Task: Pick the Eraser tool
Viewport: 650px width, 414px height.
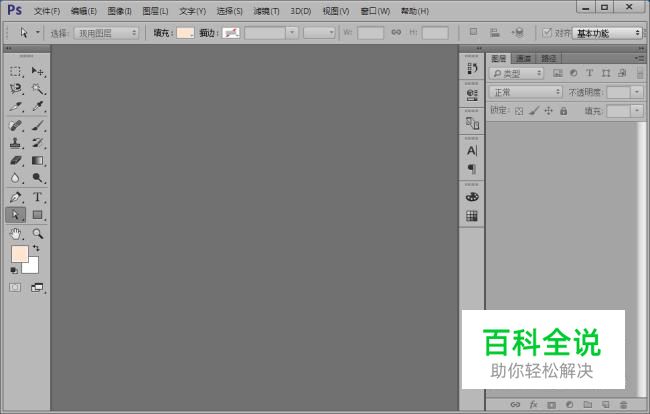Action: (x=15, y=160)
